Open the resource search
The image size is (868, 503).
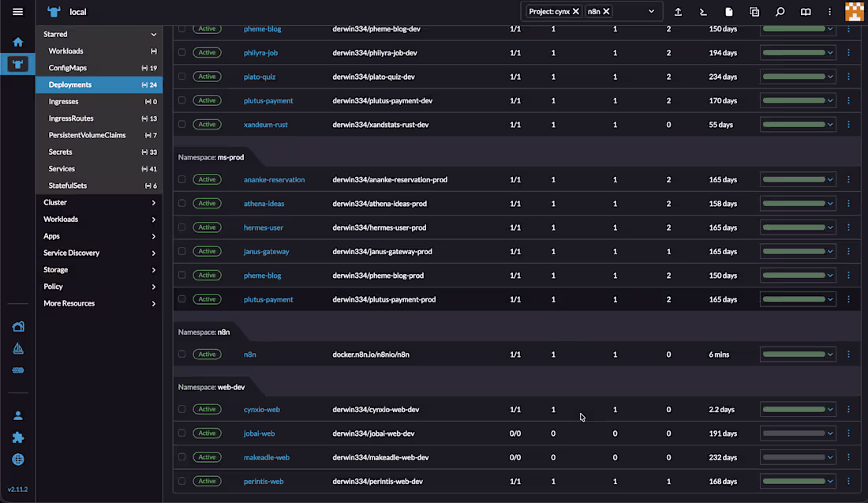click(779, 11)
